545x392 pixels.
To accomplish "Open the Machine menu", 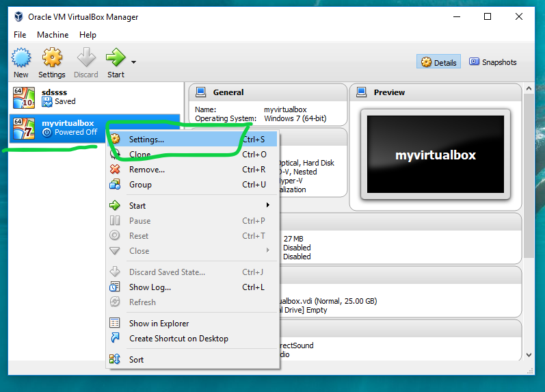I will (x=53, y=34).
